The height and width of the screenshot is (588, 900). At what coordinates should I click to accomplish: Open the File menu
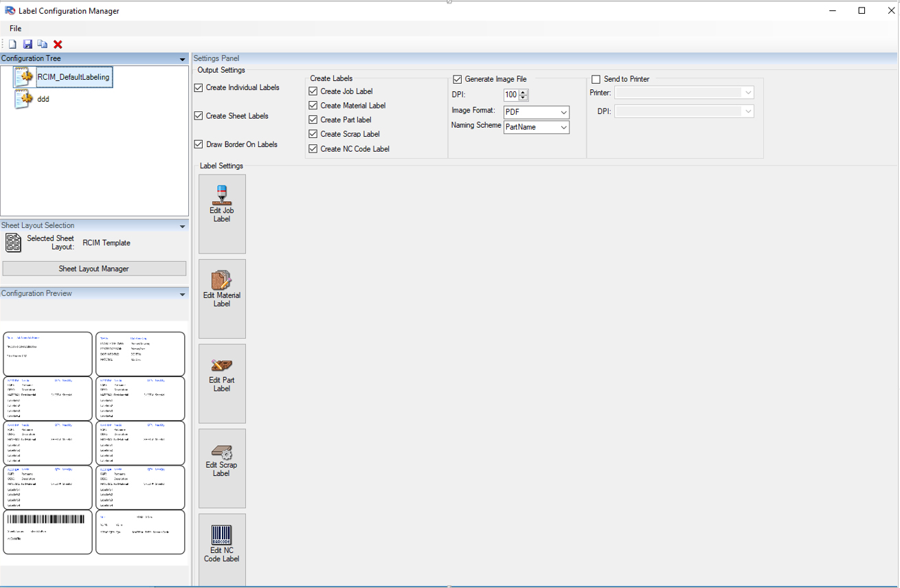click(15, 28)
